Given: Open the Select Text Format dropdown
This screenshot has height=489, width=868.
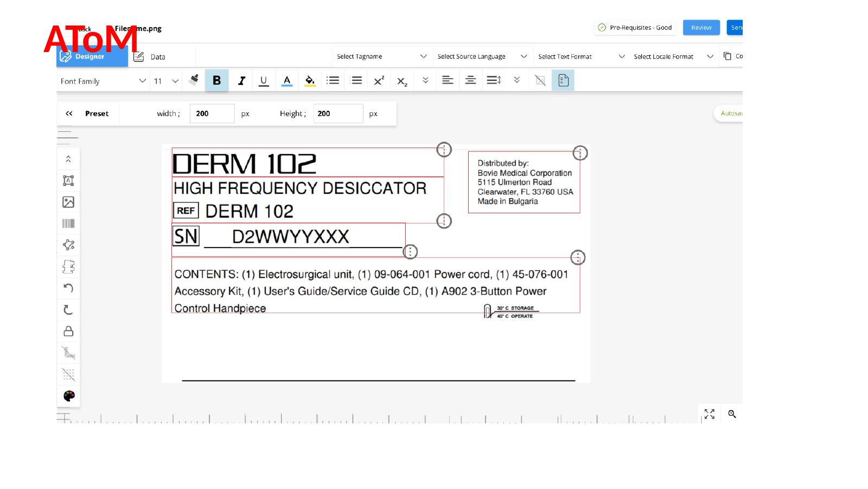Looking at the screenshot, I should [581, 56].
